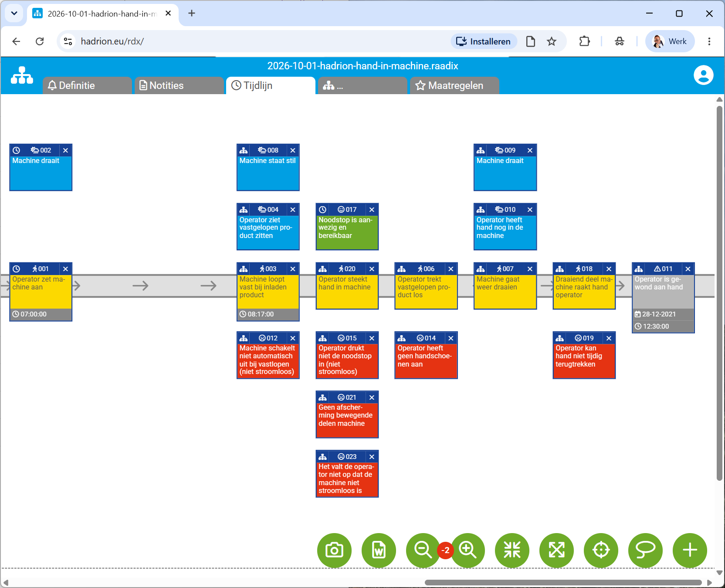Open the user account profile icon
Image resolution: width=725 pixels, height=588 pixels.
[703, 75]
